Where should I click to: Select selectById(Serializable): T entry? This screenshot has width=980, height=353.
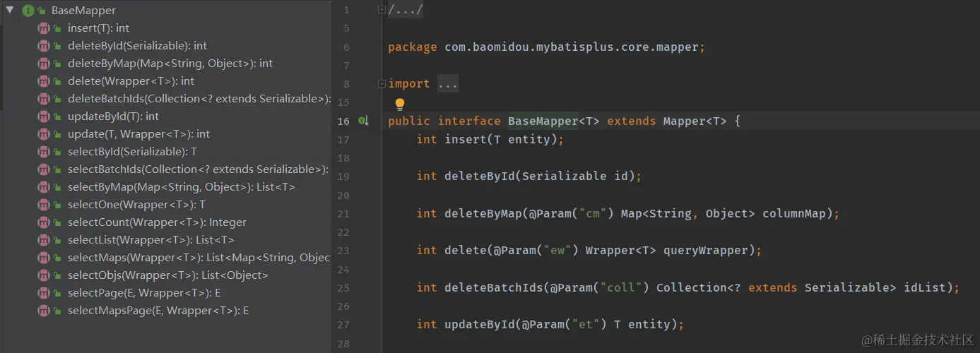pos(132,152)
